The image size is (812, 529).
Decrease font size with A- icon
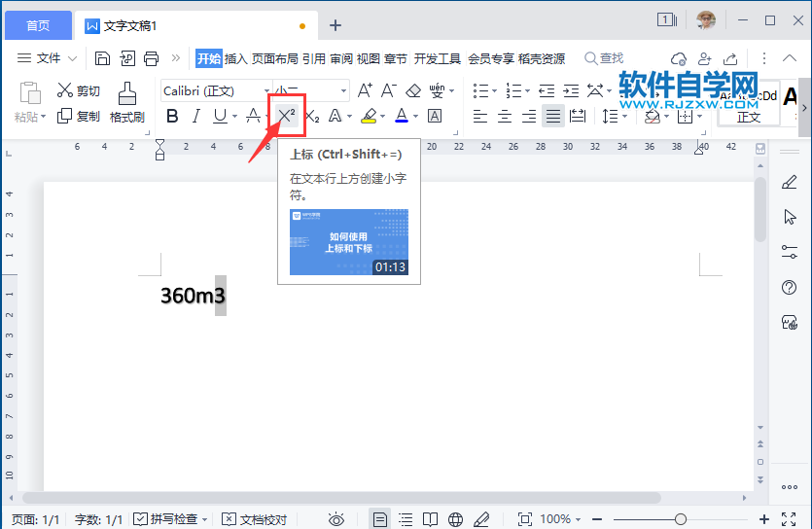pos(388,90)
